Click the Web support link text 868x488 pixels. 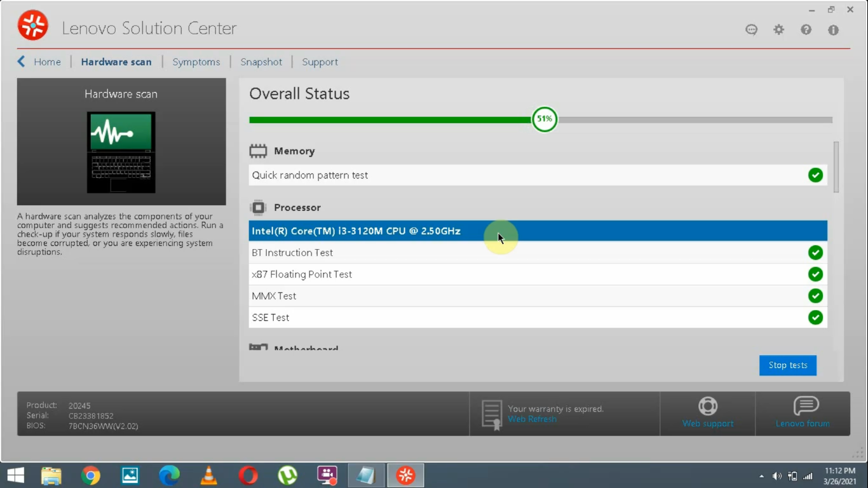[708, 423]
